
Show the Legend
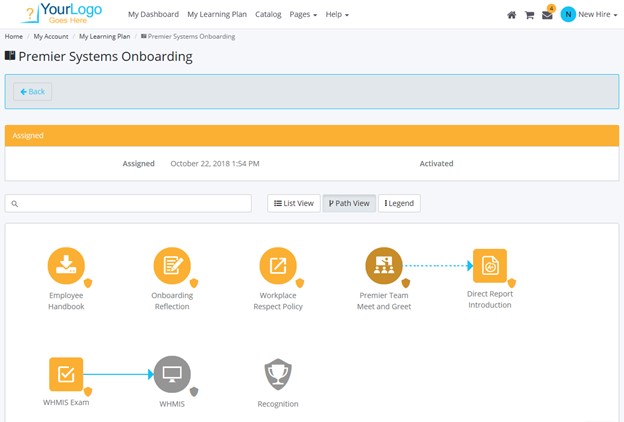(399, 203)
